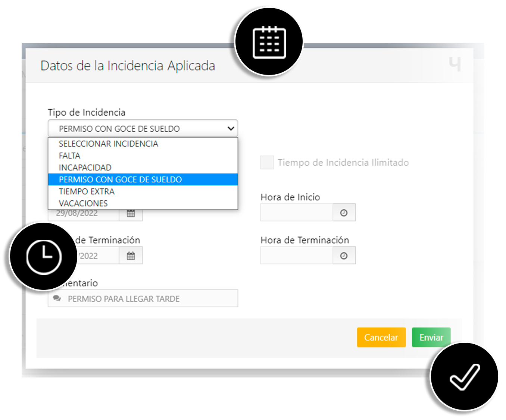Click the large black clock badge on the left
The image size is (506, 420).
point(43,256)
